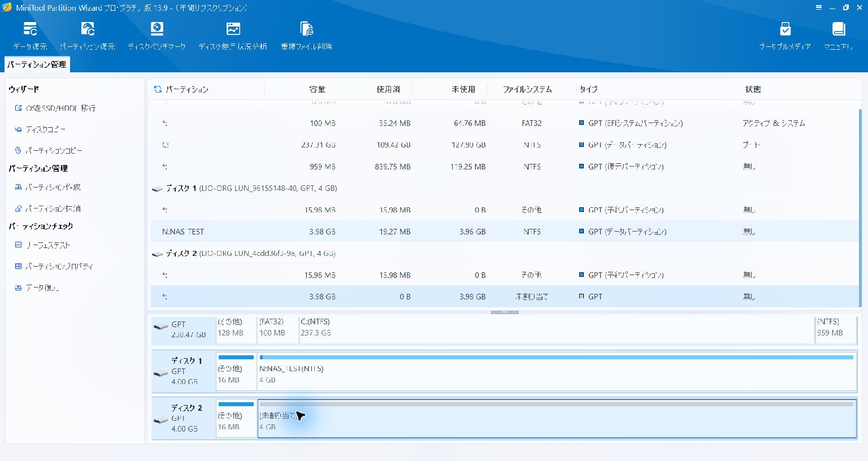Screen dimensions: 868x461
Task: Open the データ復元 (Data Recovery) tool
Action: pos(30,36)
